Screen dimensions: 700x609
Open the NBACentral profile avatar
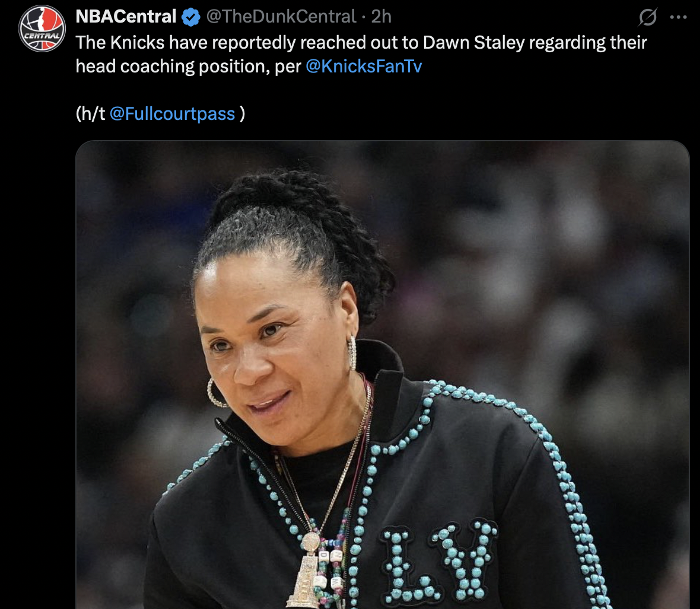tap(42, 28)
